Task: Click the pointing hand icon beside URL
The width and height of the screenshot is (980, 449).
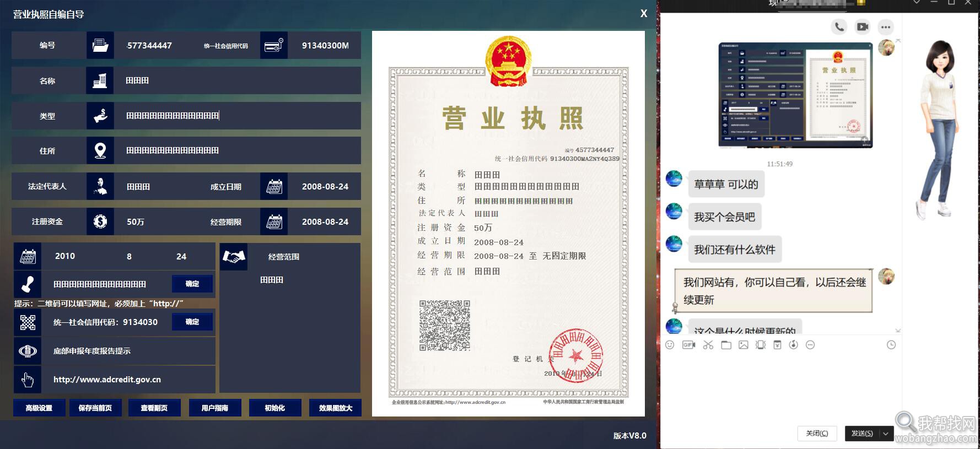Action: [x=28, y=380]
